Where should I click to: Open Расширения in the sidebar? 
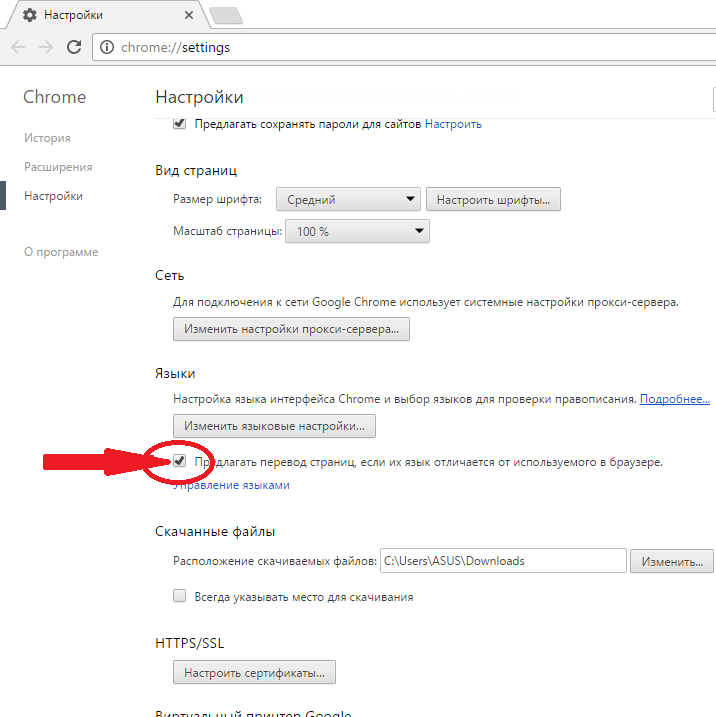[58, 167]
